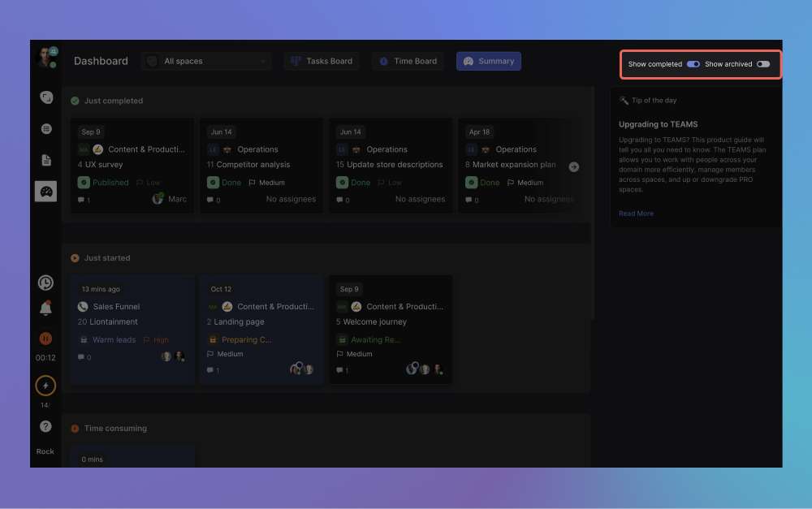Expand the All spaces dropdown

click(x=206, y=61)
